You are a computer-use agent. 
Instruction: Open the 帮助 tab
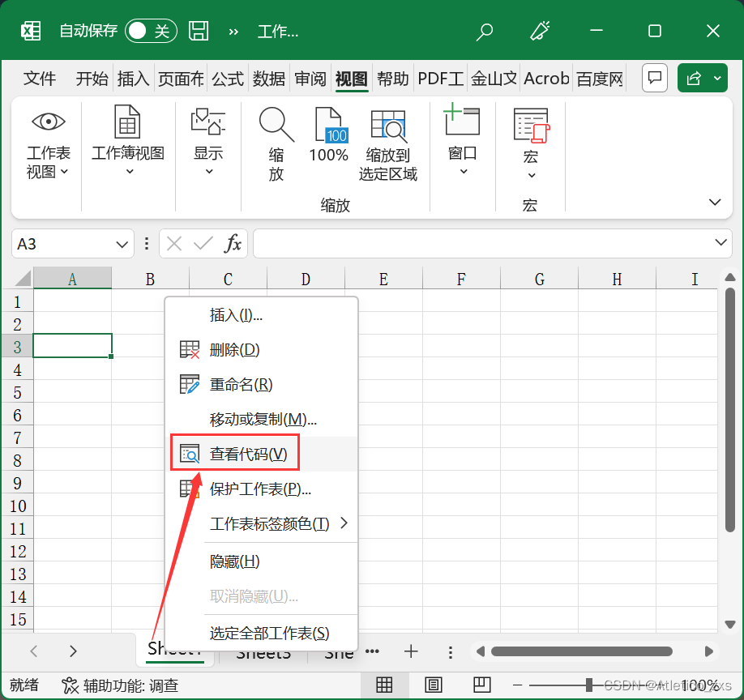pyautogui.click(x=393, y=79)
